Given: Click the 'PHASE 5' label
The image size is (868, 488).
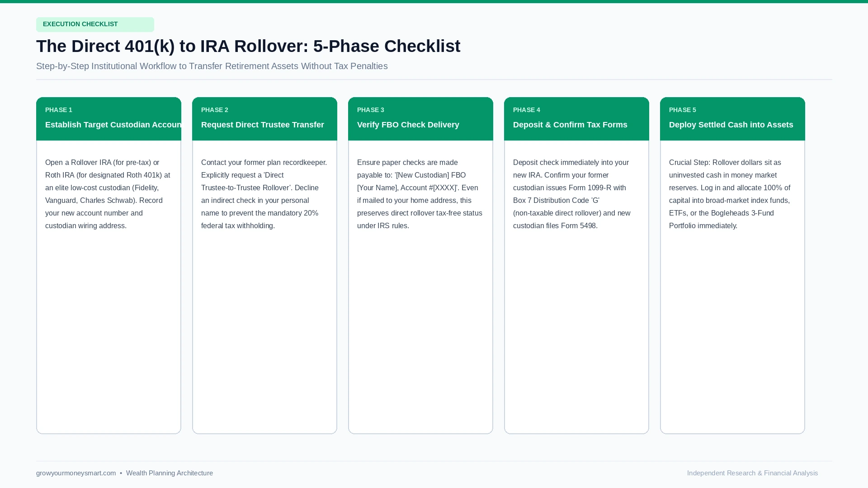Looking at the screenshot, I should [x=683, y=110].
